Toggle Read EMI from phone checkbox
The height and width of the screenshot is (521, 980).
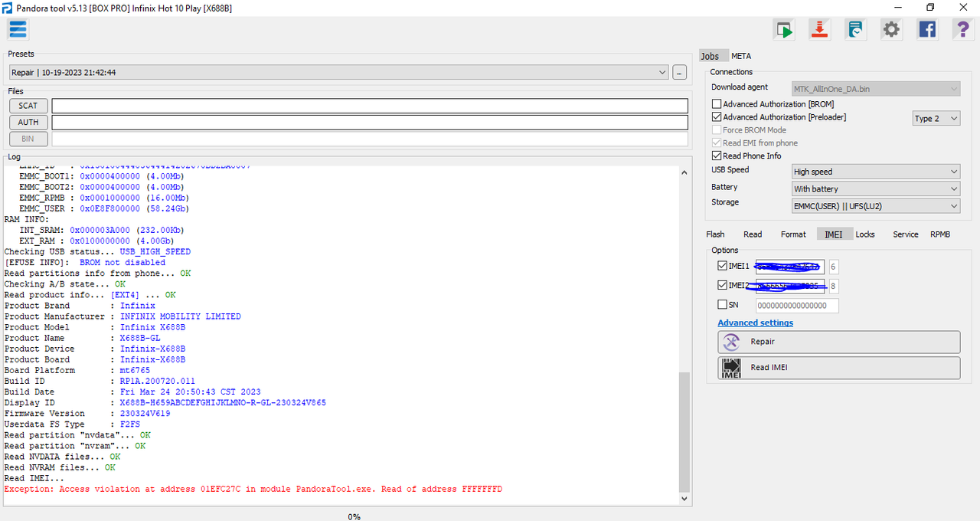[717, 143]
